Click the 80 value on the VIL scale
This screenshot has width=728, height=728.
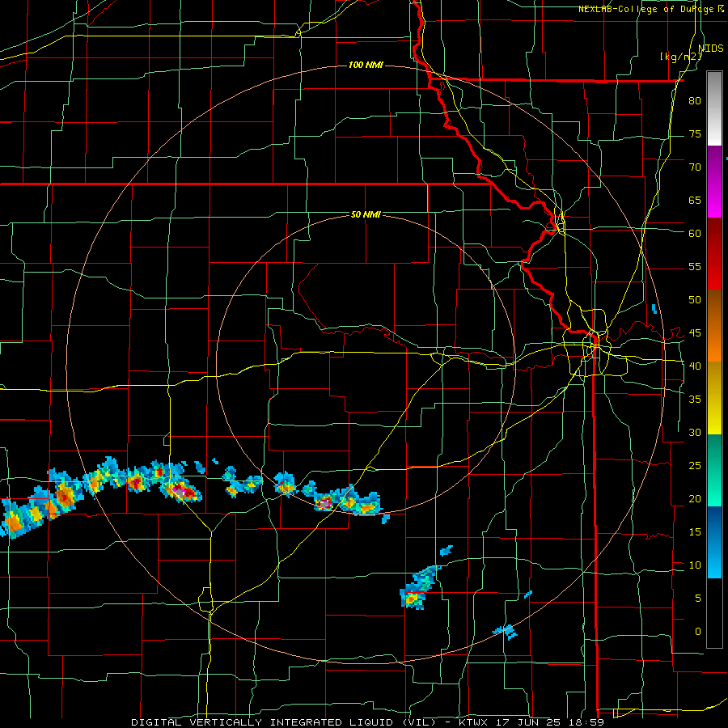click(695, 101)
